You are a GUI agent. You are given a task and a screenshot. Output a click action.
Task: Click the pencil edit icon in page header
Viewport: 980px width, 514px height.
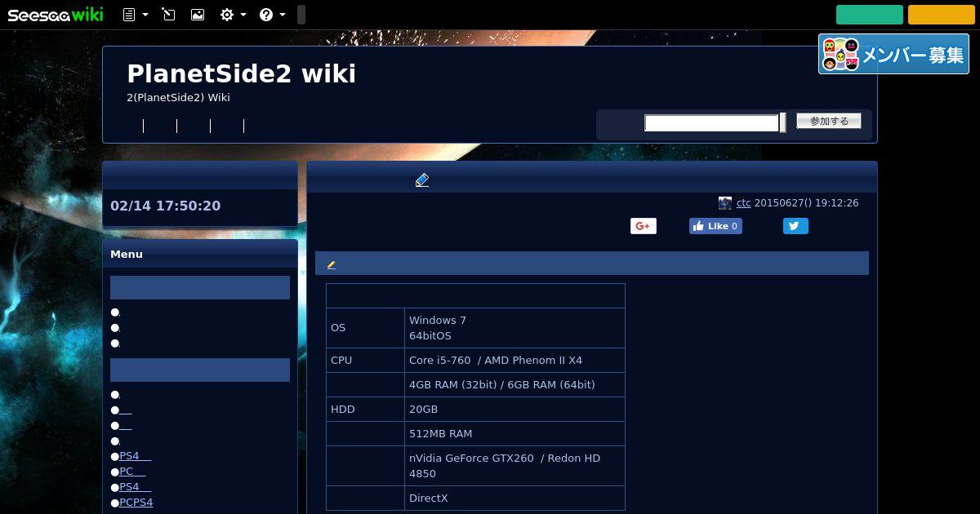(422, 180)
